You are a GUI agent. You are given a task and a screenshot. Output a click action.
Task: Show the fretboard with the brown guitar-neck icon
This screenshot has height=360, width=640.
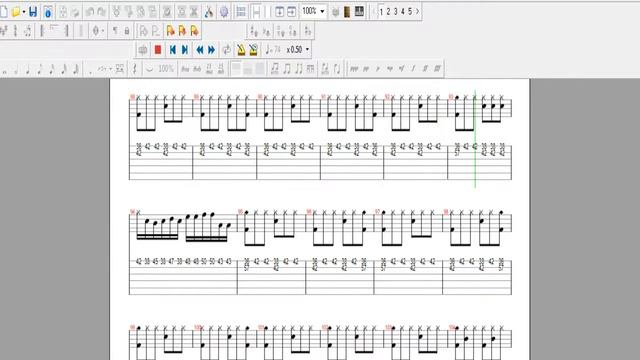[x=347, y=12]
